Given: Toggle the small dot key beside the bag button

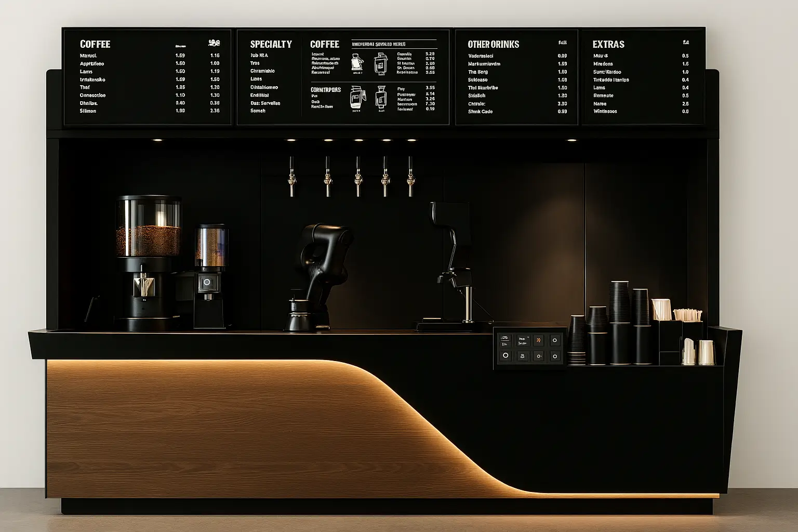Looking at the screenshot, I should [539, 356].
